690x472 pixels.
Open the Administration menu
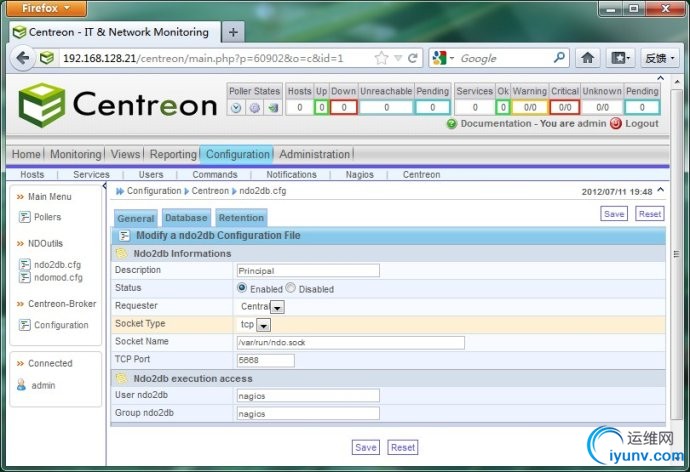(315, 154)
